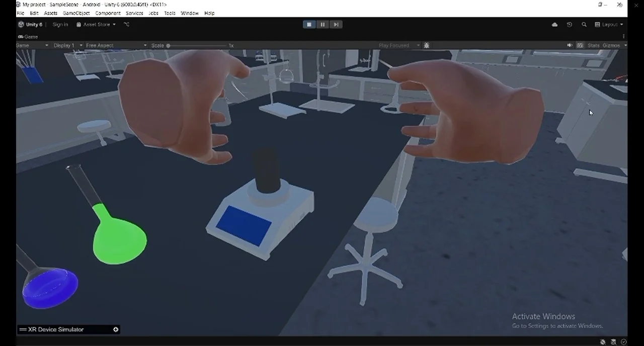Viewport: 644px width, 346px height.
Task: Open the Play Focused dropdown
Action: tap(399, 45)
